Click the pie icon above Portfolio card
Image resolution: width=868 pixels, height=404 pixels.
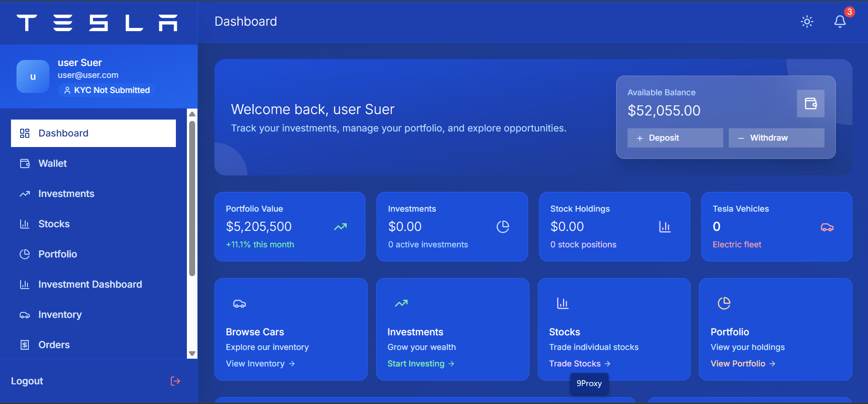click(724, 303)
